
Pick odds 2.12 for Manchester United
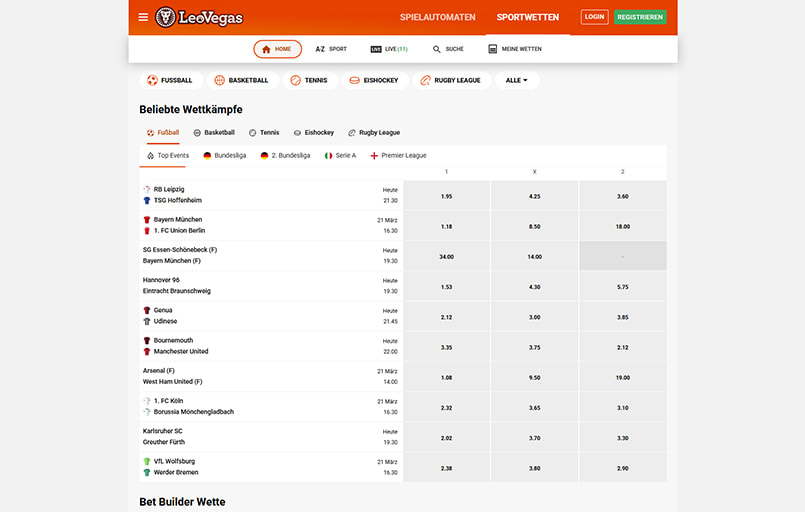pyautogui.click(x=623, y=348)
